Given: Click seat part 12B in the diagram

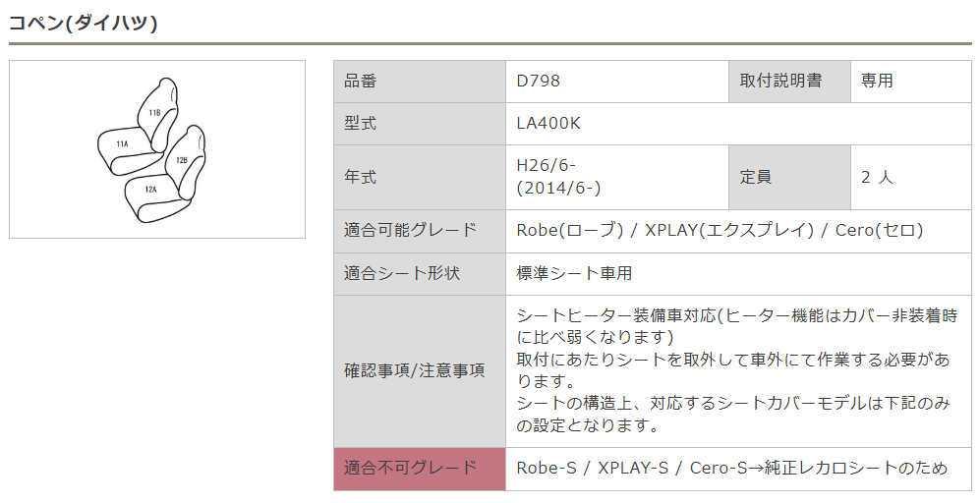Looking at the screenshot, I should [x=182, y=159].
